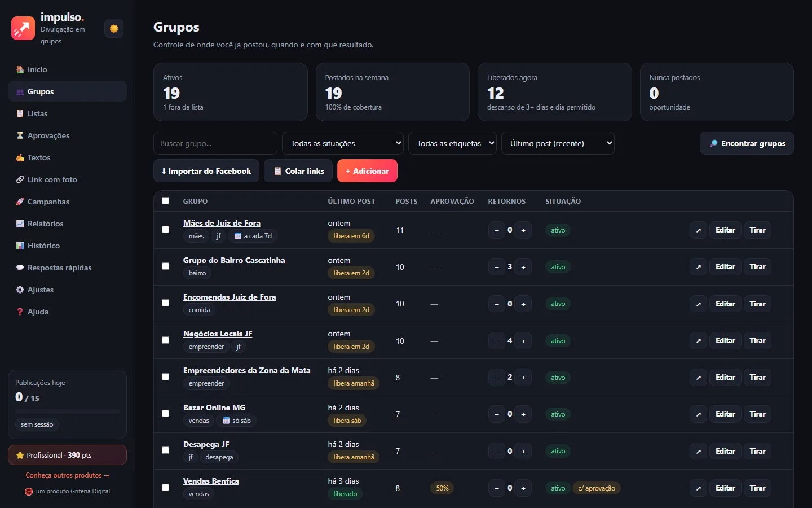Open arrow icon for Encomendas Juiz de Fora
The width and height of the screenshot is (812, 508).
point(698,304)
